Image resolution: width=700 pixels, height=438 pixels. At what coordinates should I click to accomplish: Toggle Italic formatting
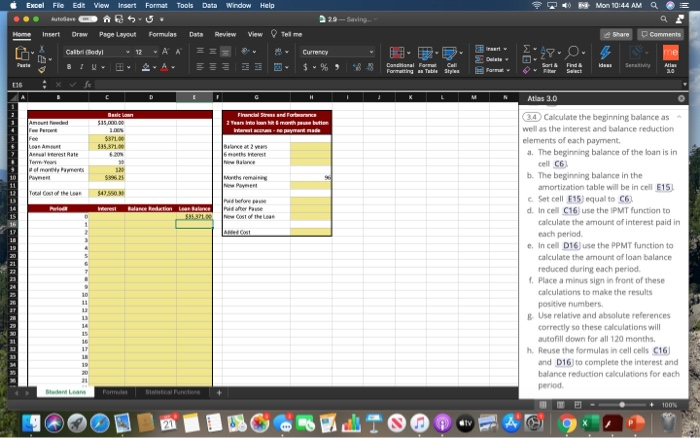(81, 67)
